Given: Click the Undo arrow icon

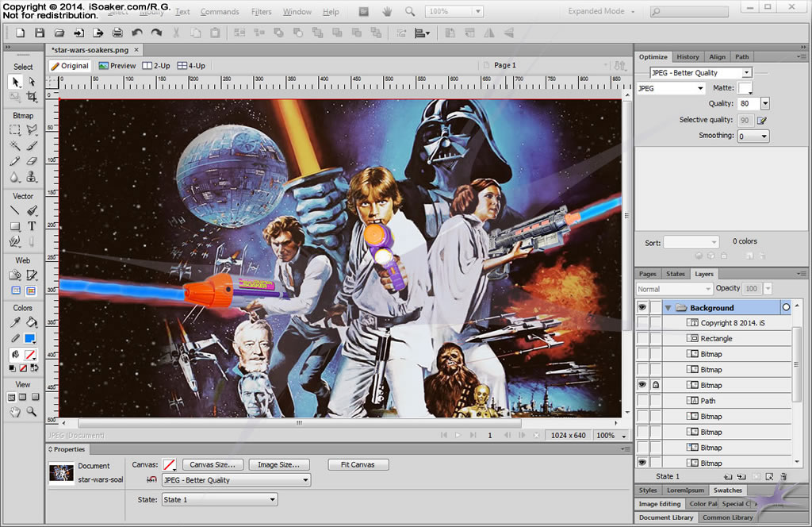Looking at the screenshot, I should tap(136, 33).
